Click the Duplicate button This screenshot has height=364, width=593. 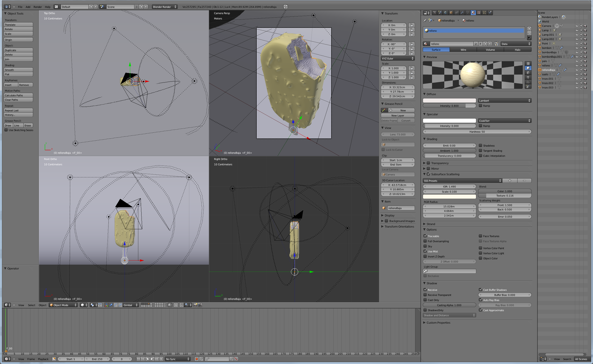point(18,50)
